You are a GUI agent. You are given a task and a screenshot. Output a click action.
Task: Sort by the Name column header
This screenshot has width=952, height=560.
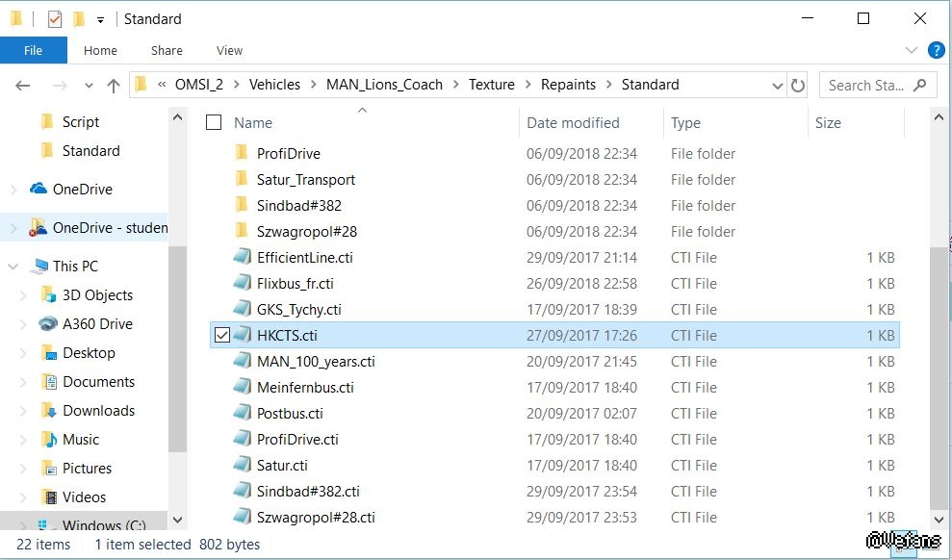(x=253, y=122)
